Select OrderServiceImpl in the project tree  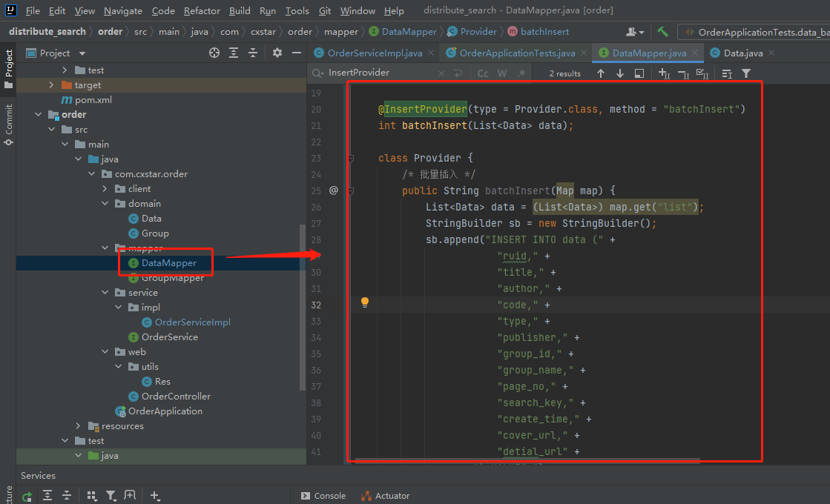pos(192,322)
